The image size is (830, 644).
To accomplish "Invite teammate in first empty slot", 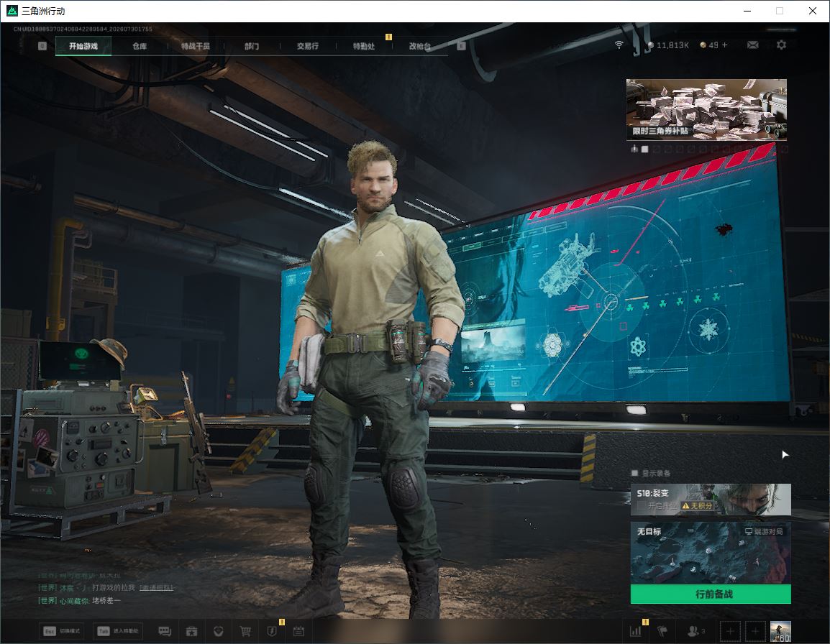I will (730, 631).
